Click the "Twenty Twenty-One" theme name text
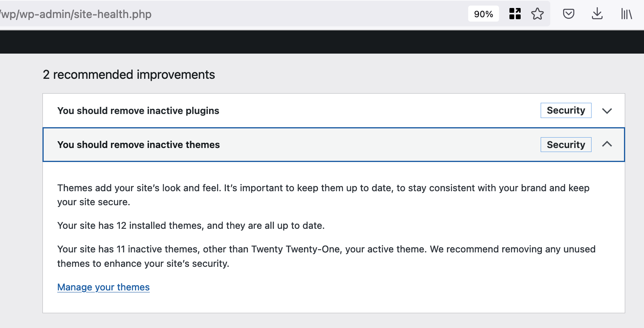This screenshot has height=328, width=644. [x=296, y=250]
